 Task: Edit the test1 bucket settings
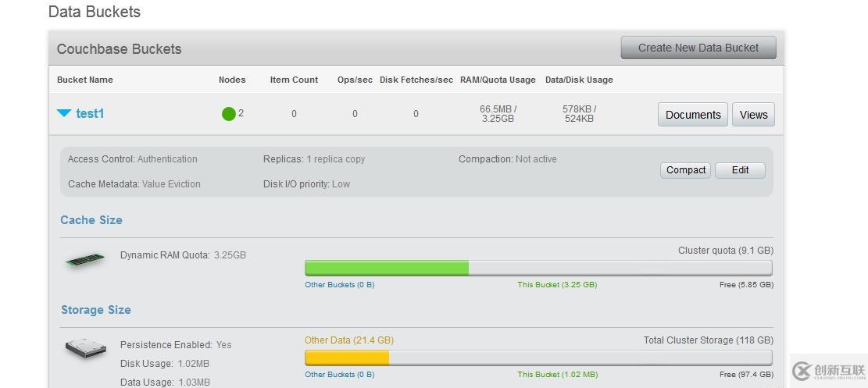(740, 170)
